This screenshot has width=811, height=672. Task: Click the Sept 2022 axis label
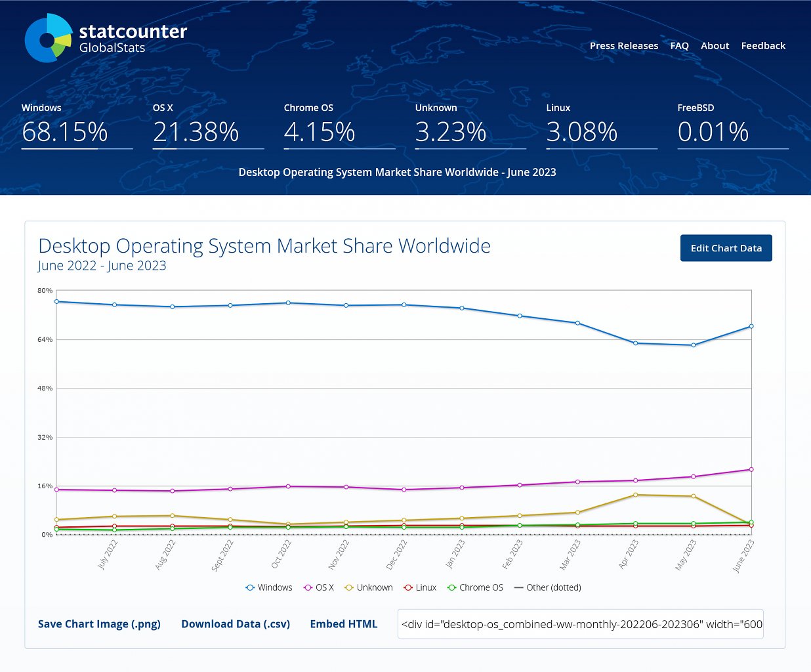pyautogui.click(x=222, y=556)
